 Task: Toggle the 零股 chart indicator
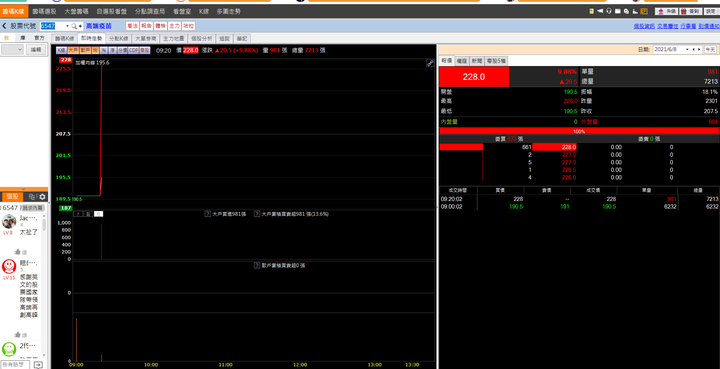(x=145, y=50)
